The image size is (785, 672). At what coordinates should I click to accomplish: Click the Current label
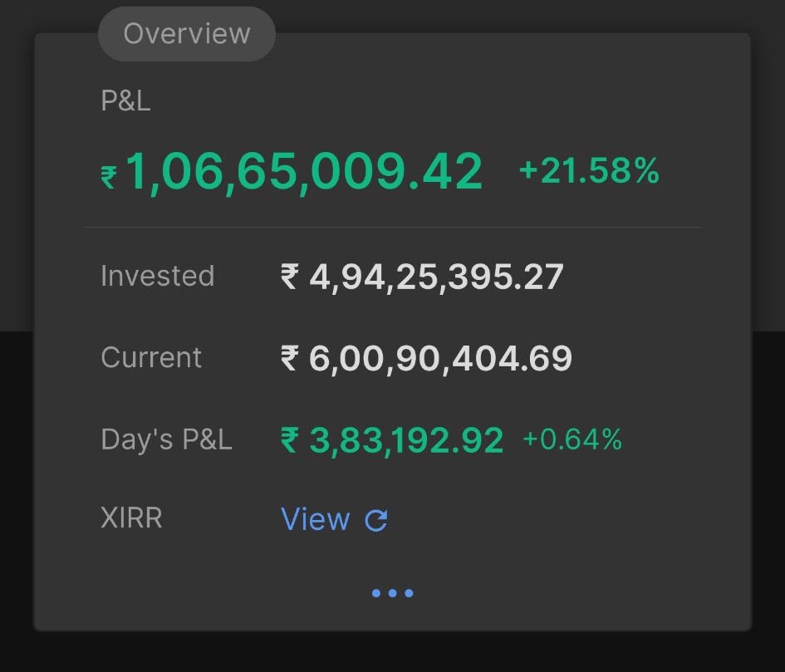coord(151,357)
